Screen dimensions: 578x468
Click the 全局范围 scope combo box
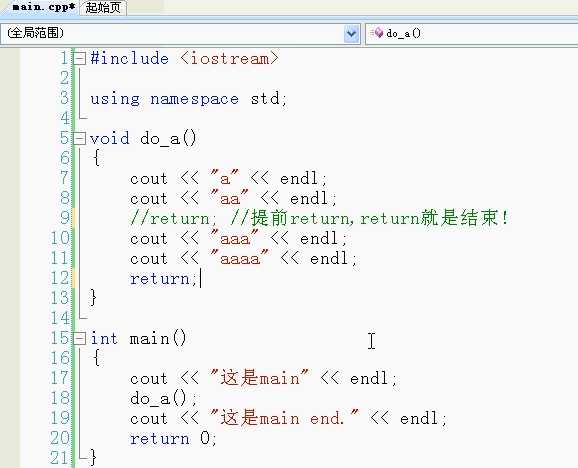coord(180,34)
